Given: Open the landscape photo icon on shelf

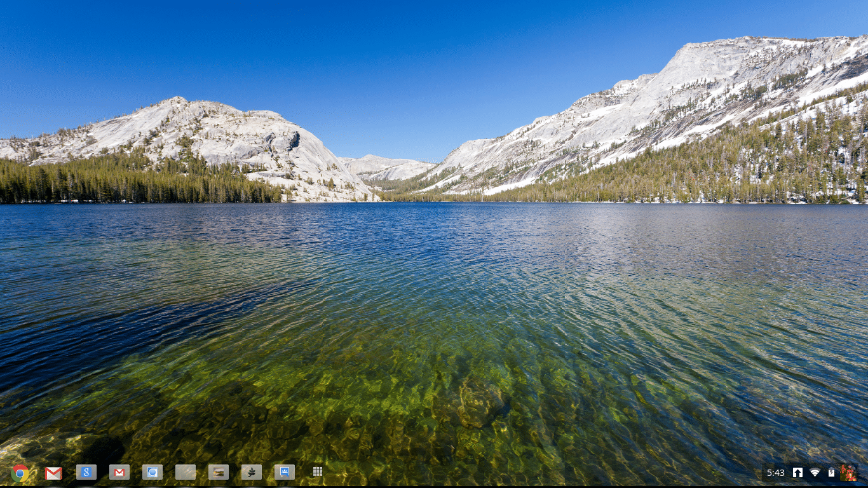Looking at the screenshot, I should click(x=219, y=472).
